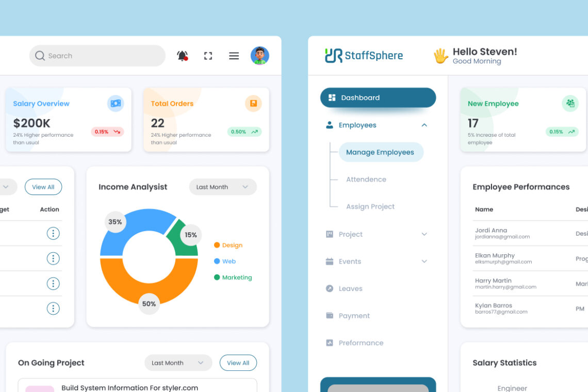Click the Dashboard grid icon

pos(332,97)
